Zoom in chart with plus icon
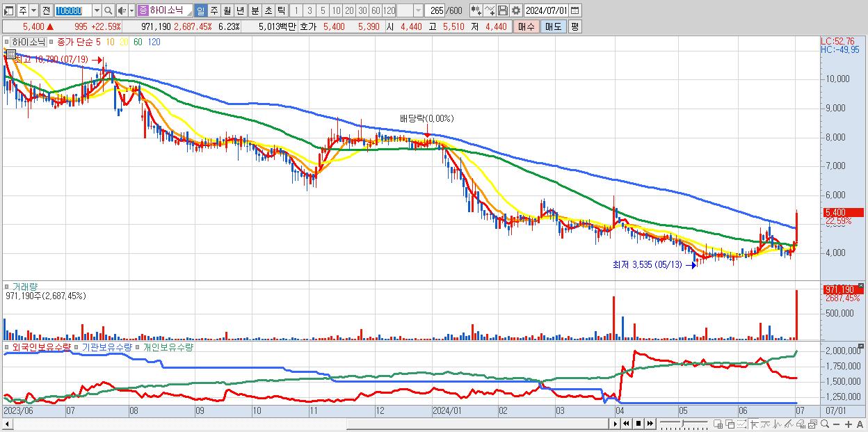The height and width of the screenshot is (432, 868). tap(849, 424)
